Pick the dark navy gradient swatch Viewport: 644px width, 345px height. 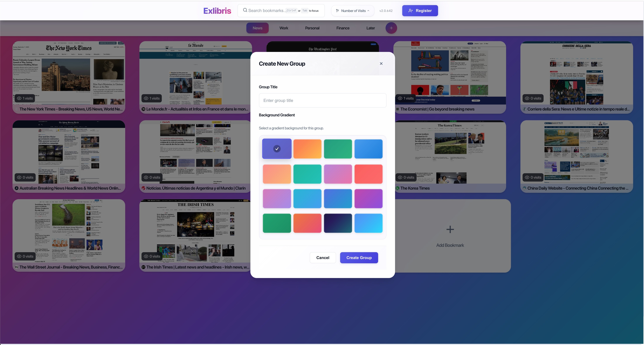point(338,223)
